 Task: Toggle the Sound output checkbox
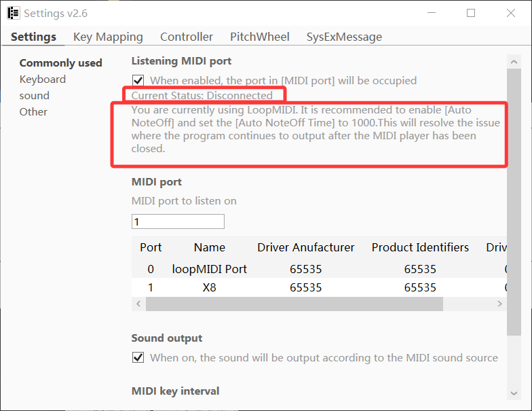pos(138,357)
